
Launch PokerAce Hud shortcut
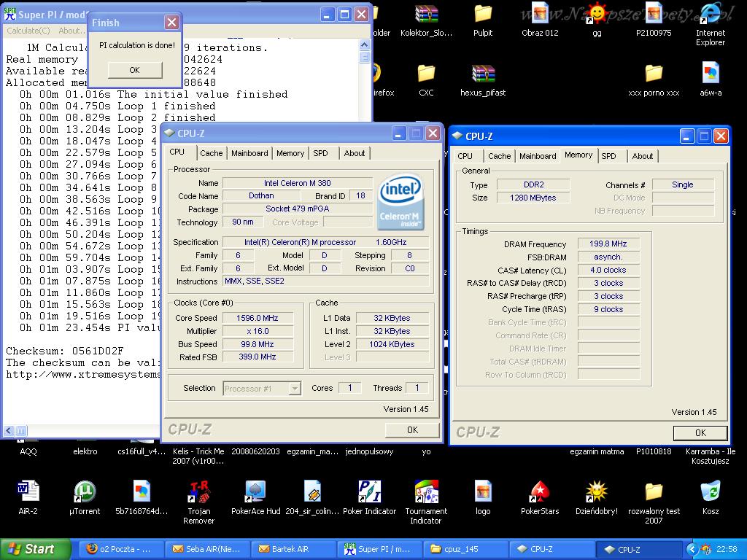[255, 491]
